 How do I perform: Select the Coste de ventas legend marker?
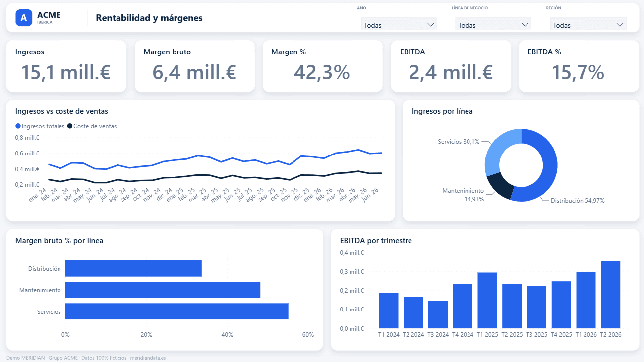tap(70, 126)
